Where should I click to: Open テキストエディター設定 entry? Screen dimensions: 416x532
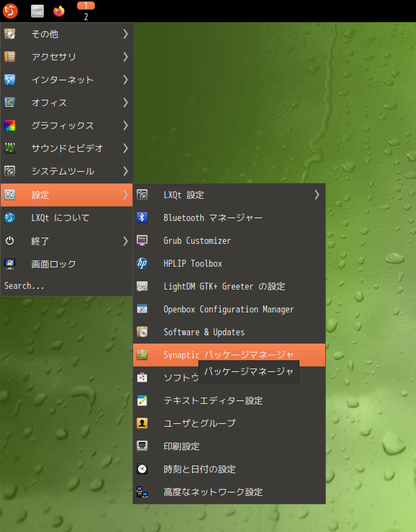pyautogui.click(x=229, y=400)
